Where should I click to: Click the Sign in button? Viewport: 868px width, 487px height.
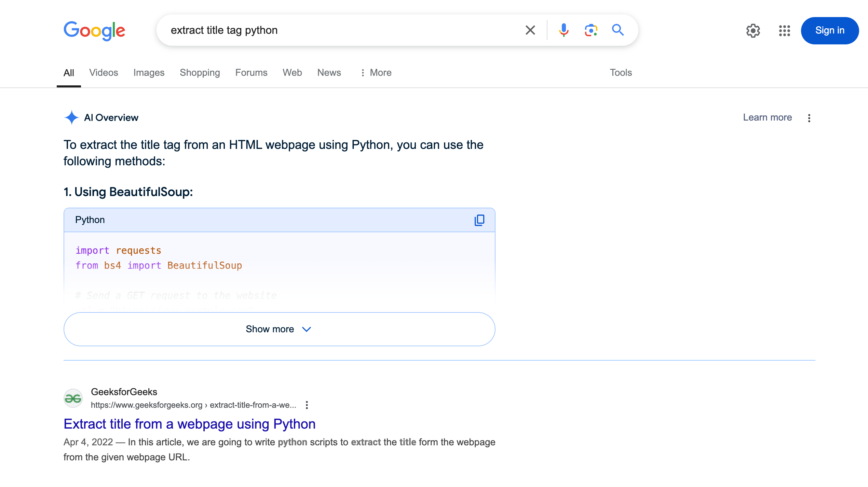click(830, 30)
